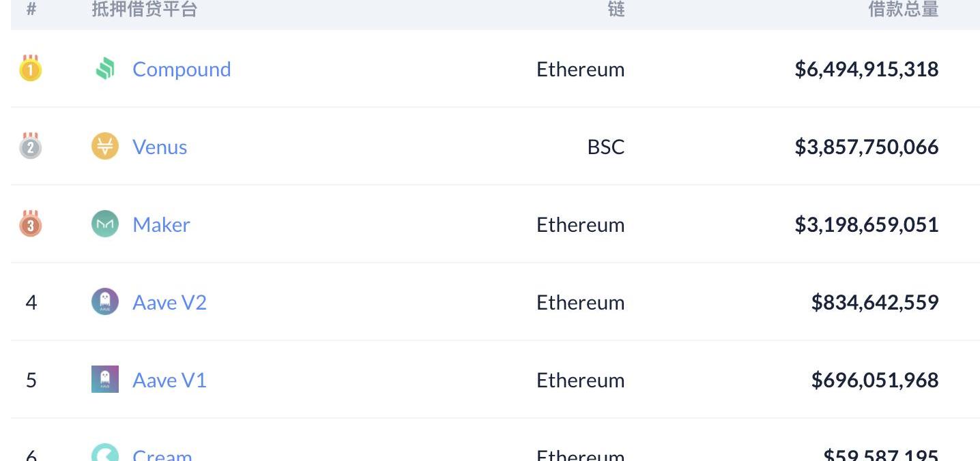Click the Venus yellow logo icon
980x461 pixels.
[105, 147]
